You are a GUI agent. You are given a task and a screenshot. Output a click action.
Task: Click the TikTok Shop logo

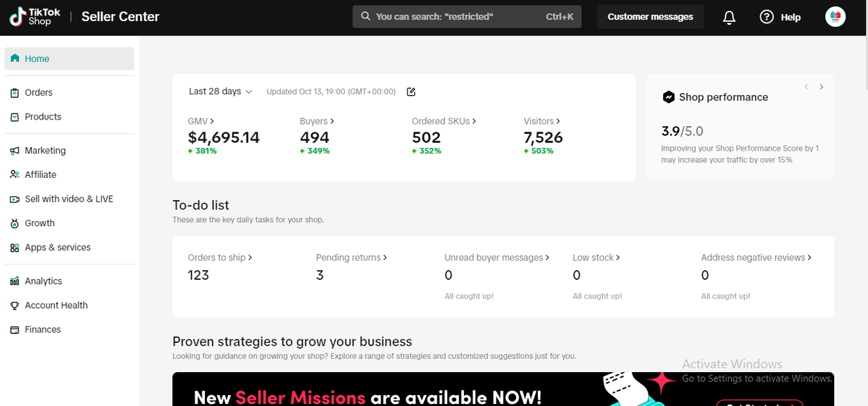(x=35, y=17)
